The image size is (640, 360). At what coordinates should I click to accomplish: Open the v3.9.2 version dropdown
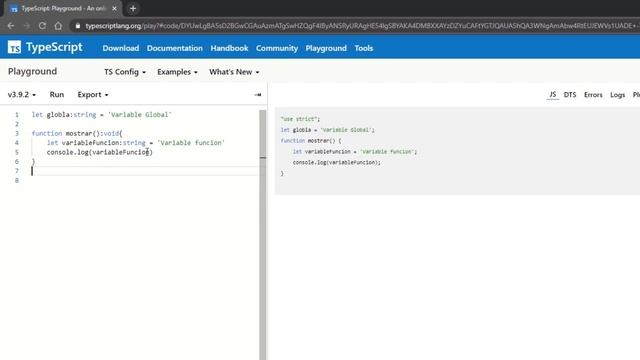tap(22, 95)
